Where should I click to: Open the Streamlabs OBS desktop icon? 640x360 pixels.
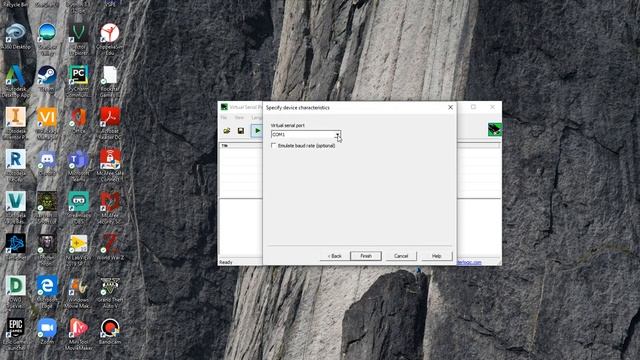[78, 208]
